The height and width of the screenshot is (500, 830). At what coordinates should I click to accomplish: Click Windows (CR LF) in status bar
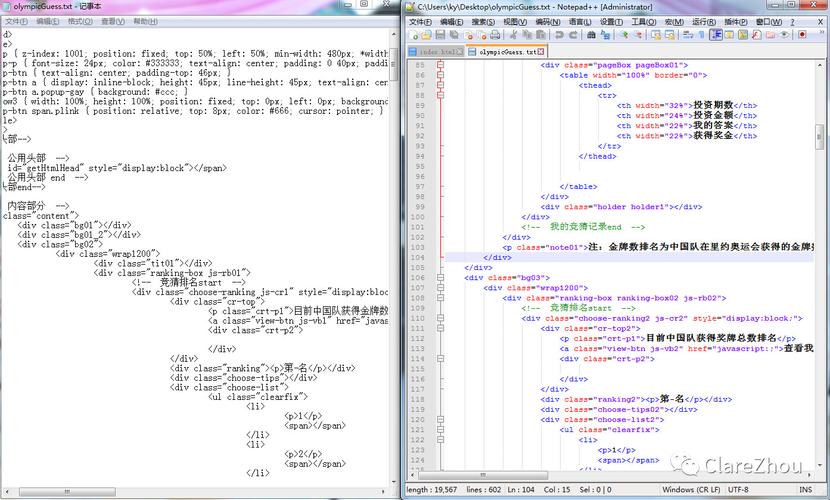click(691, 489)
